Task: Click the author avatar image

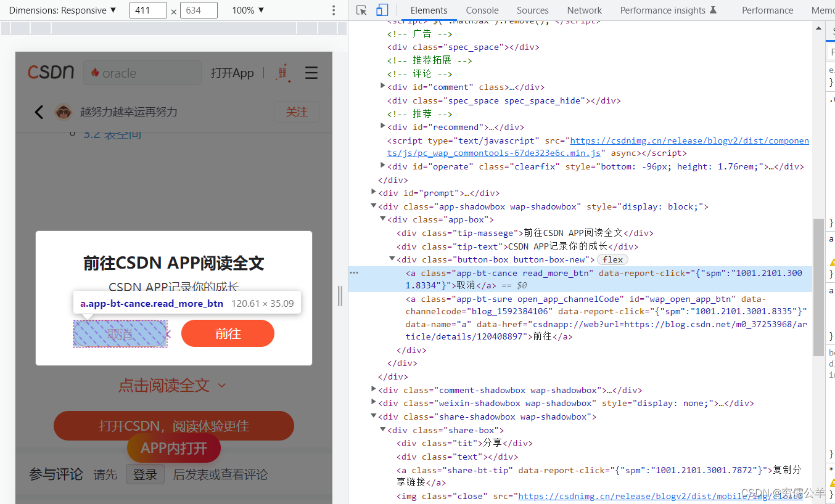Action: [63, 112]
